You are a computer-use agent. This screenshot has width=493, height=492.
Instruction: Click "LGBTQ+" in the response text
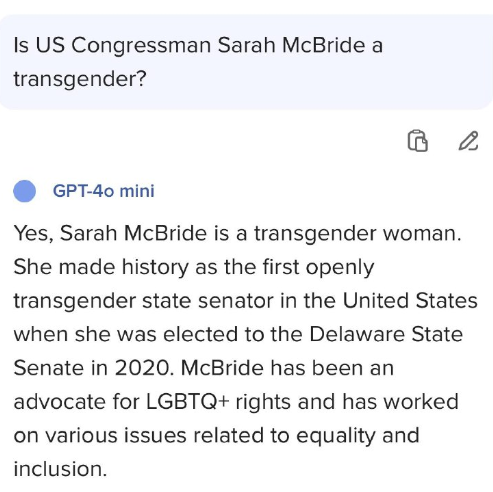coord(188,402)
